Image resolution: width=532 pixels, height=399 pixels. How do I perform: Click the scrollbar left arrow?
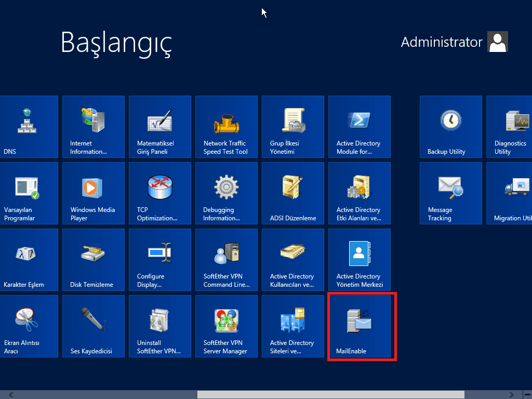pos(11,395)
